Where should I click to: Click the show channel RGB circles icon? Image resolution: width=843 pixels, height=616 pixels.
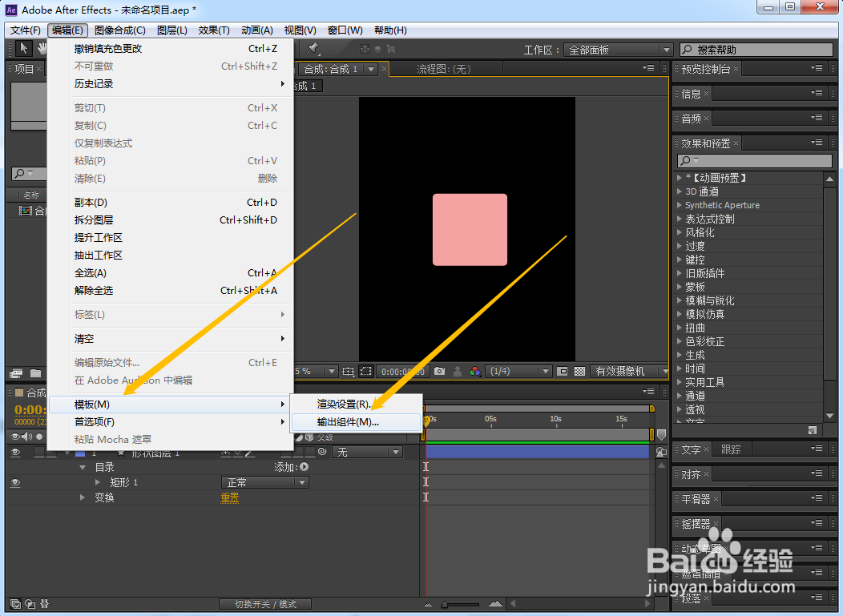pyautogui.click(x=474, y=372)
